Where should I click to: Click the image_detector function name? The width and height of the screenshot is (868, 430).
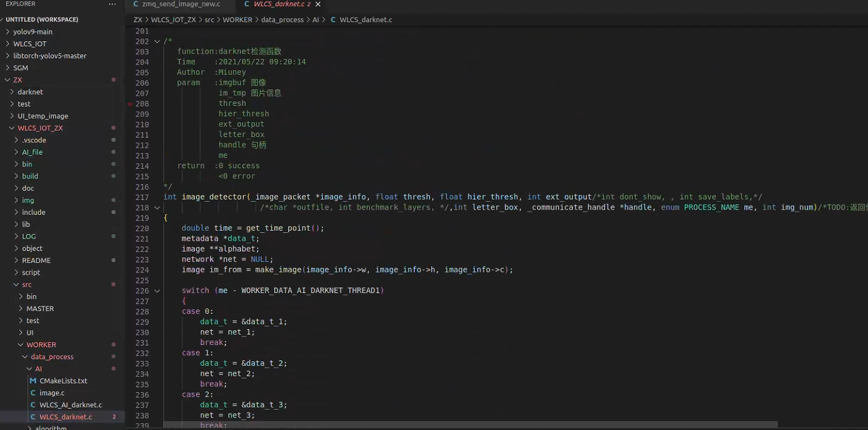coord(214,197)
